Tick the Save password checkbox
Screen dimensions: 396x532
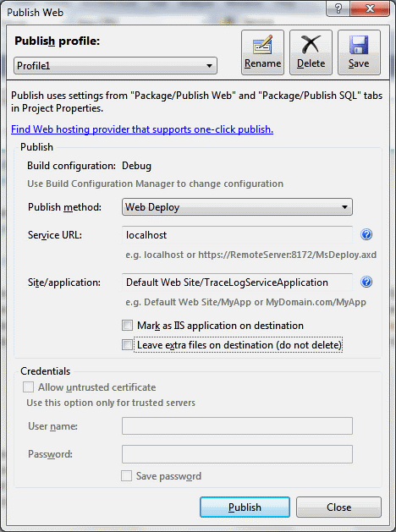point(127,475)
